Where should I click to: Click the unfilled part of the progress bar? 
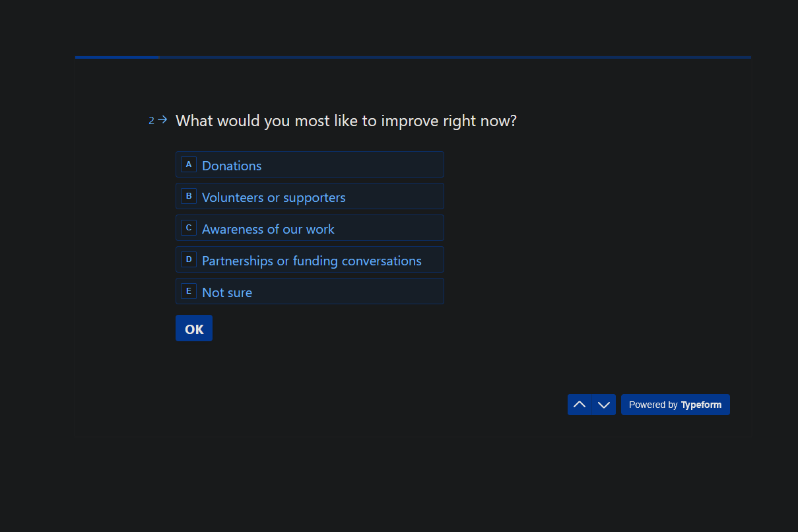[x=454, y=57]
